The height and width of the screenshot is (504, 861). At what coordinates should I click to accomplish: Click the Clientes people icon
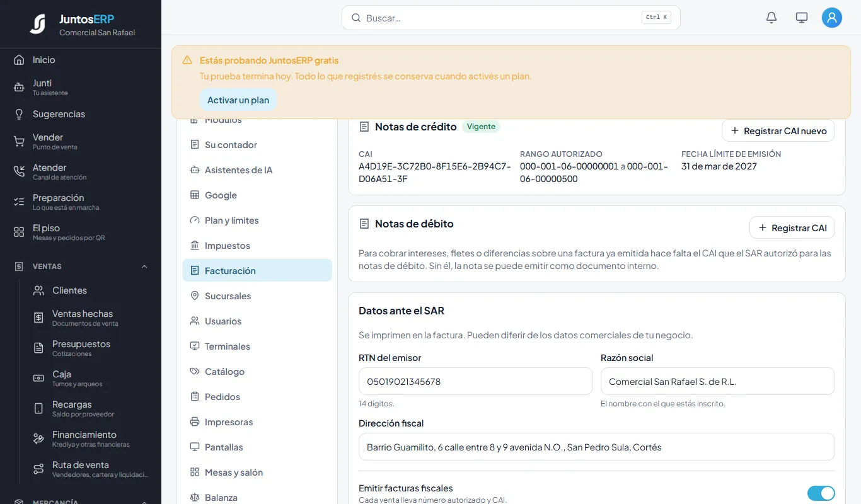[x=38, y=290]
